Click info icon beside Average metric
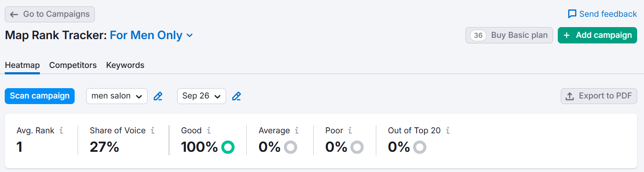The height and width of the screenshot is (172, 644). pyautogui.click(x=297, y=130)
